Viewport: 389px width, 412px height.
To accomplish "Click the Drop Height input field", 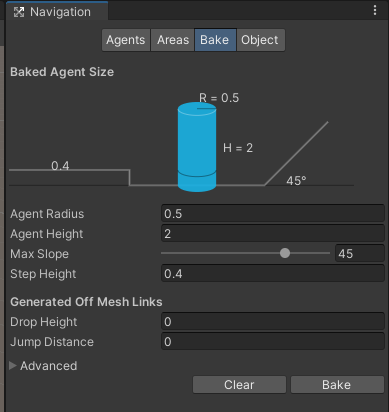I will click(x=273, y=321).
